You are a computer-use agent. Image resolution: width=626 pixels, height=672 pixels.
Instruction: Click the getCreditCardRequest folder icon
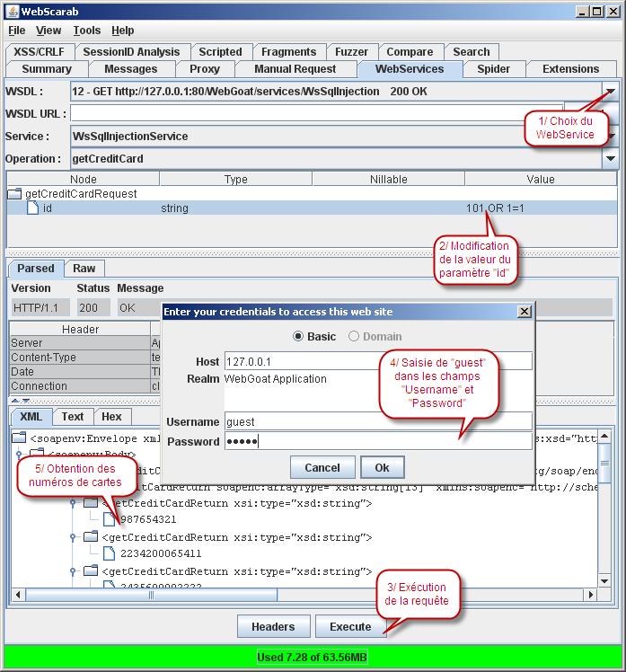tap(14, 193)
